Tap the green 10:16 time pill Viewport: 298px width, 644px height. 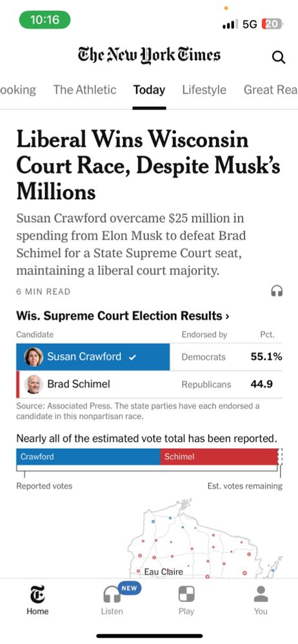pyautogui.click(x=45, y=19)
